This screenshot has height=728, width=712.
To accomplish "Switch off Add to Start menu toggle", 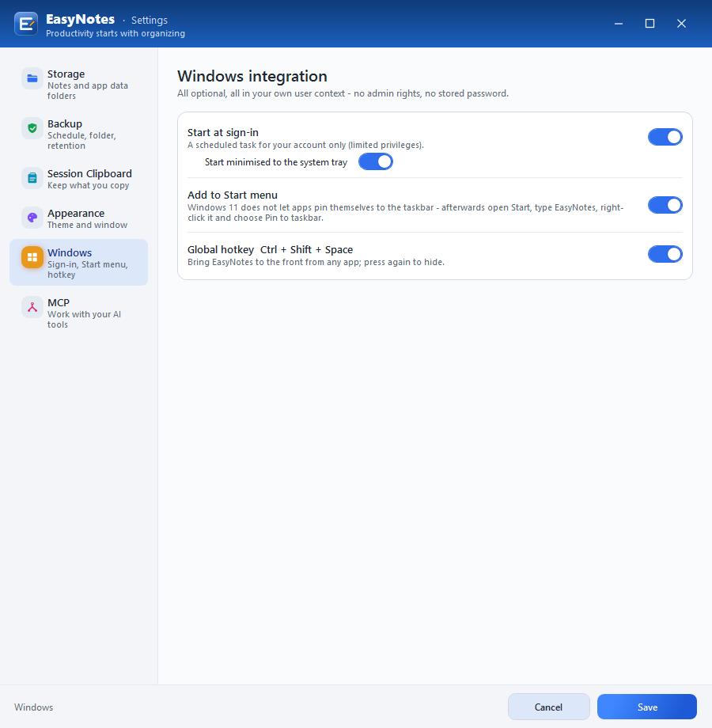I will 665,205.
